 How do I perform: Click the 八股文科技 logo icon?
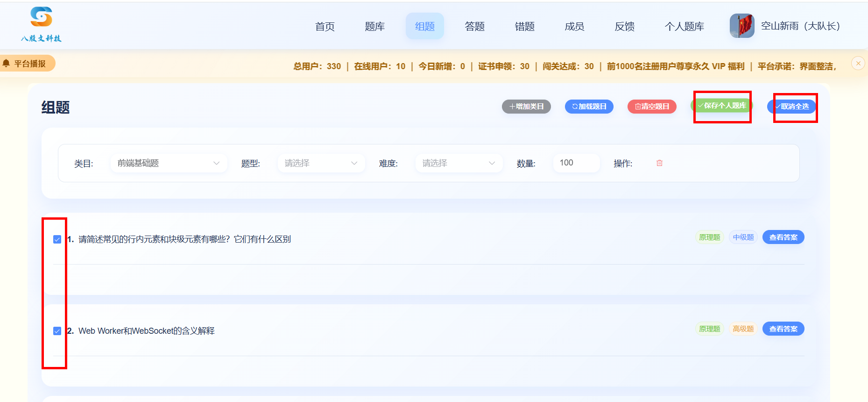tap(41, 17)
